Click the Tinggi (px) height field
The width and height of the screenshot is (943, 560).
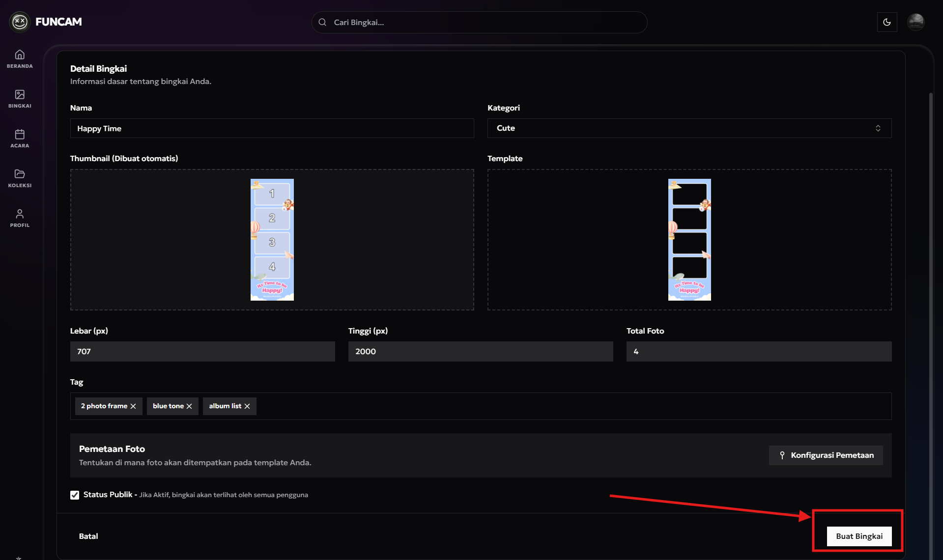point(480,351)
